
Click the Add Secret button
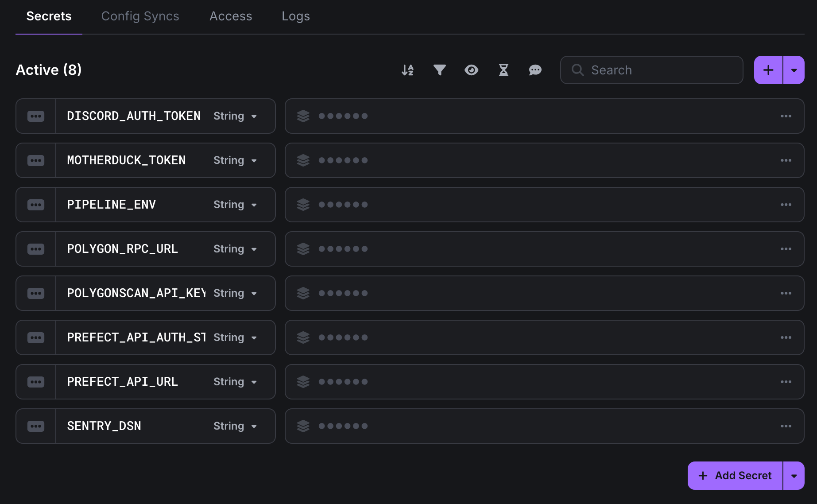[735, 476]
